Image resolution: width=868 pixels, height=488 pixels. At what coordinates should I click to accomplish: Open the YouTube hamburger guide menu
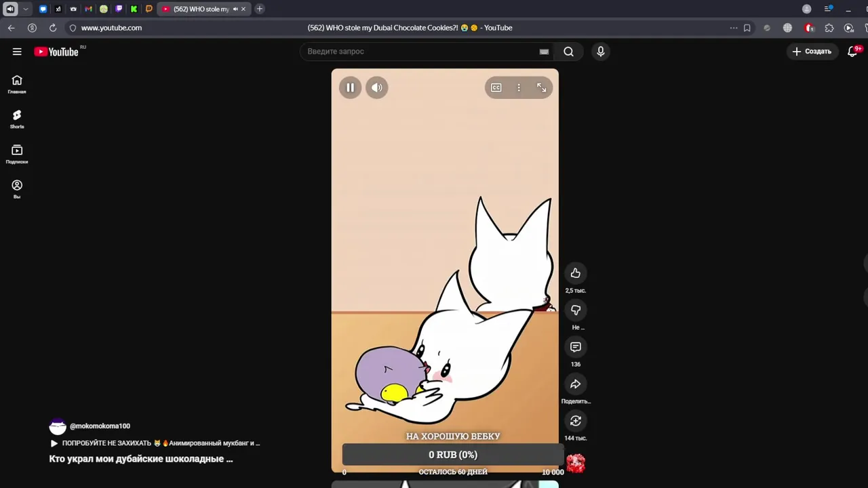17,52
